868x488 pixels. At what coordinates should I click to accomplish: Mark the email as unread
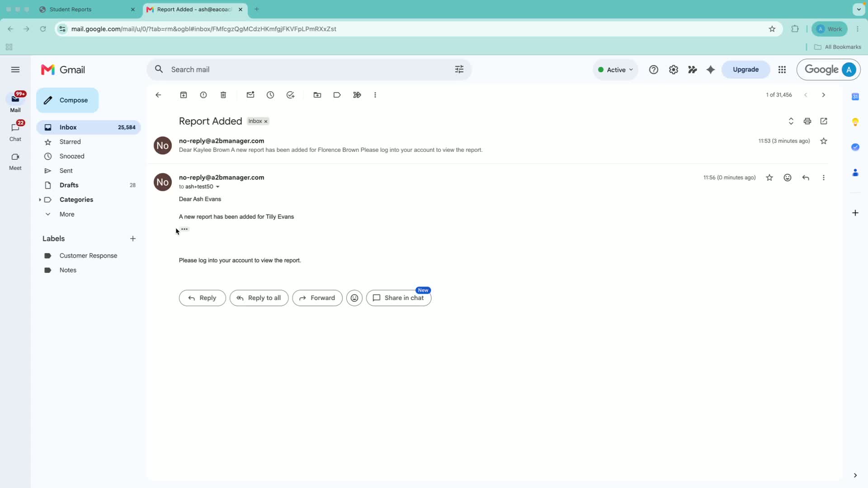pos(250,95)
